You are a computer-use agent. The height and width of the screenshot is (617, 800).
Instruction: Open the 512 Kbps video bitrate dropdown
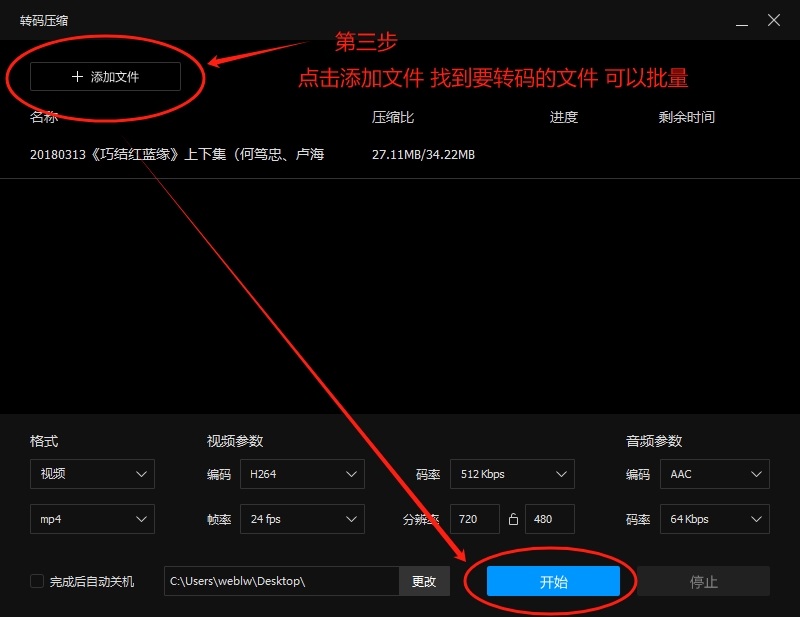pos(512,474)
